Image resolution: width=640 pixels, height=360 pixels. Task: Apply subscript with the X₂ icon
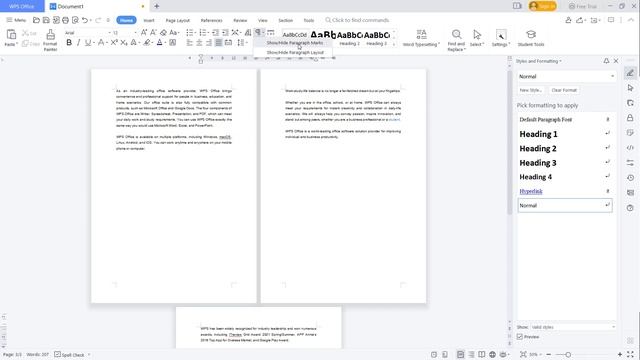[124, 42]
